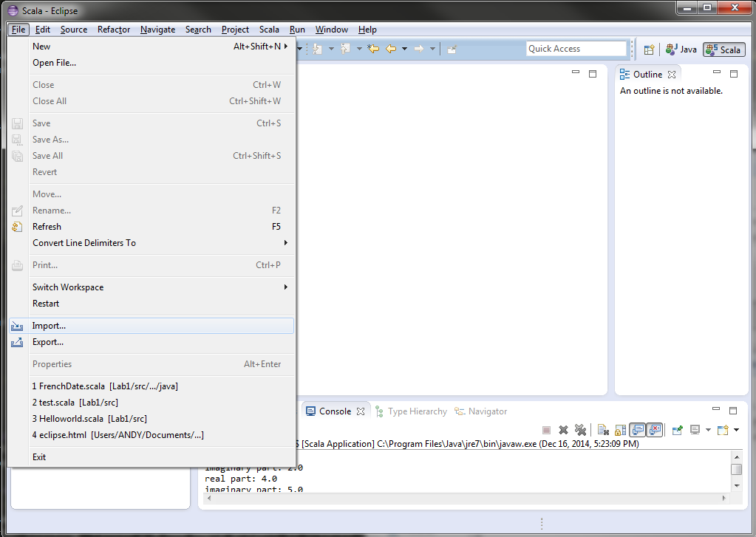
Task: Switch to the Java perspective
Action: 681,49
